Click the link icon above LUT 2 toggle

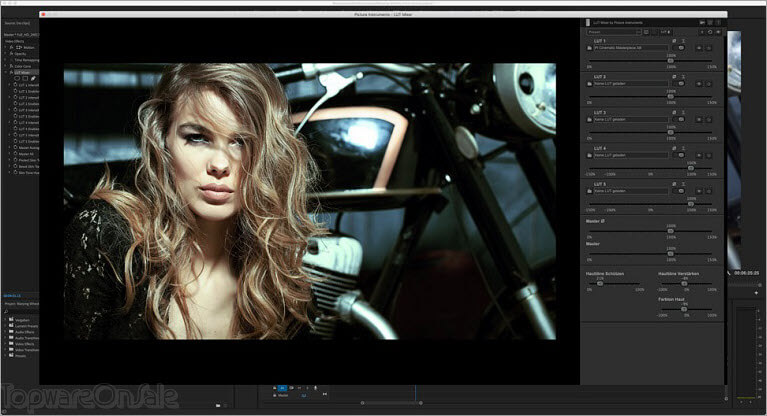(x=674, y=77)
